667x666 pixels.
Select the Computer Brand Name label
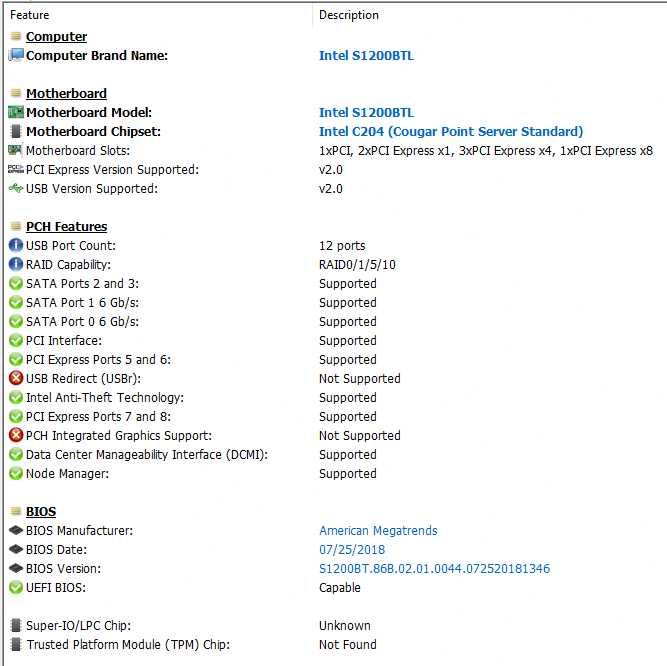[x=97, y=56]
